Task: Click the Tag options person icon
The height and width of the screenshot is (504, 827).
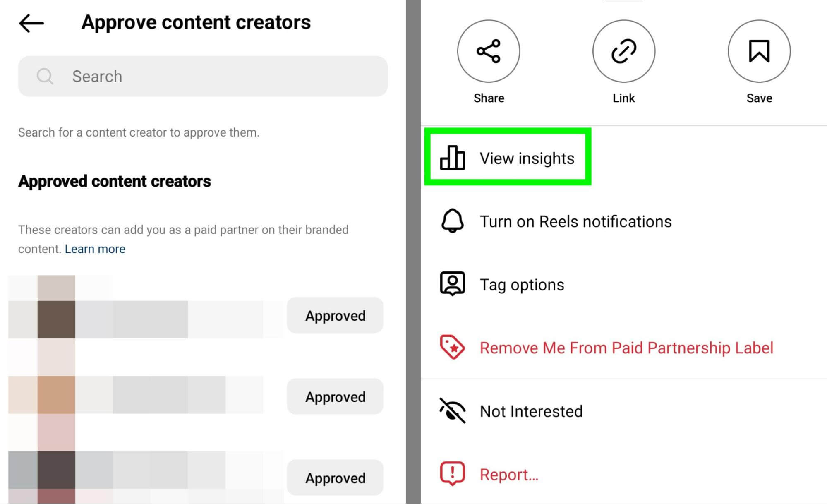Action: pos(453,285)
